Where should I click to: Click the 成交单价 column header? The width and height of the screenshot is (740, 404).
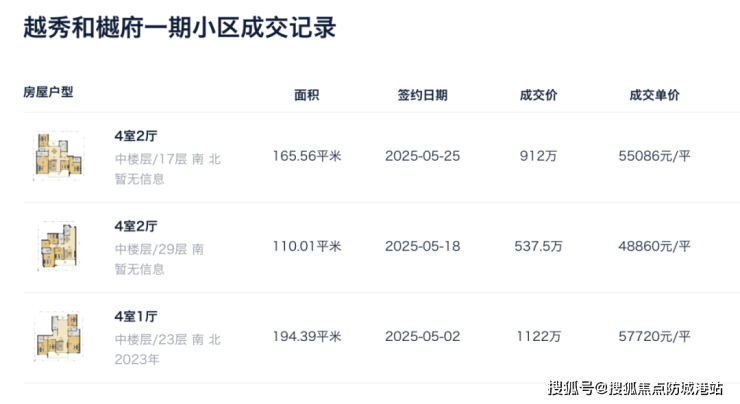pyautogui.click(x=654, y=96)
